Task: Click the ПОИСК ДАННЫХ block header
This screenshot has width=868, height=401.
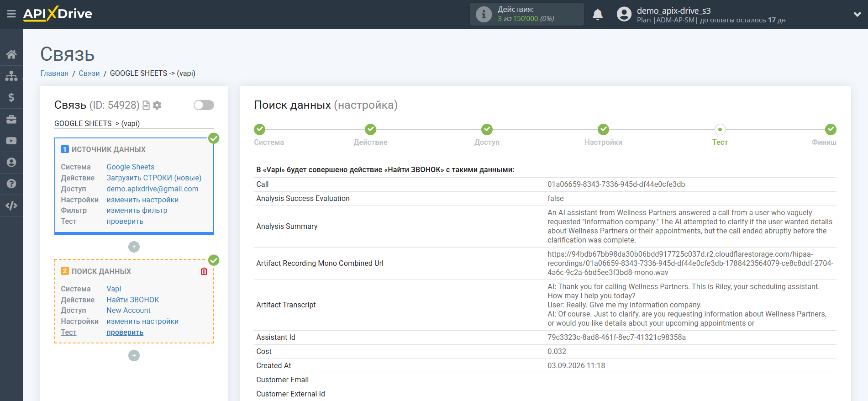Action: pos(101,271)
